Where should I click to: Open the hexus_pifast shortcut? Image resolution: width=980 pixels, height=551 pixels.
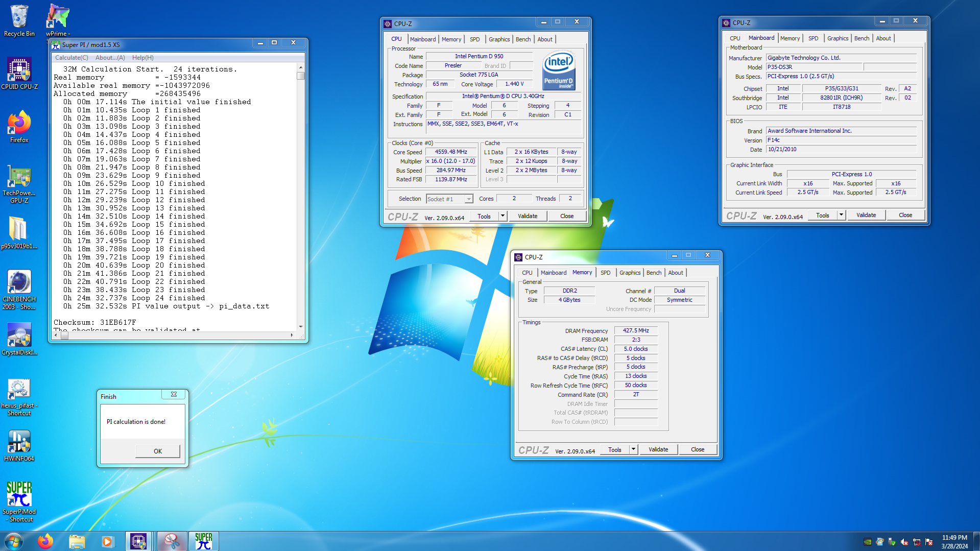19,397
